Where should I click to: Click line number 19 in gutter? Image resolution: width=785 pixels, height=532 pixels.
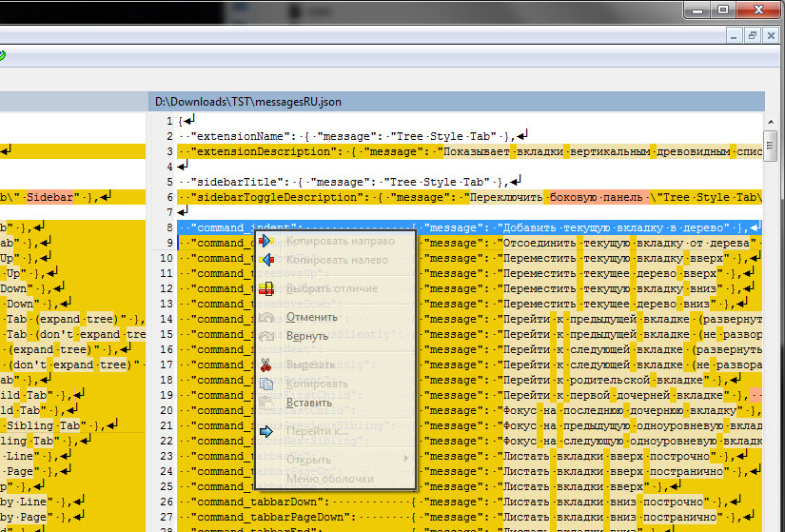point(167,395)
